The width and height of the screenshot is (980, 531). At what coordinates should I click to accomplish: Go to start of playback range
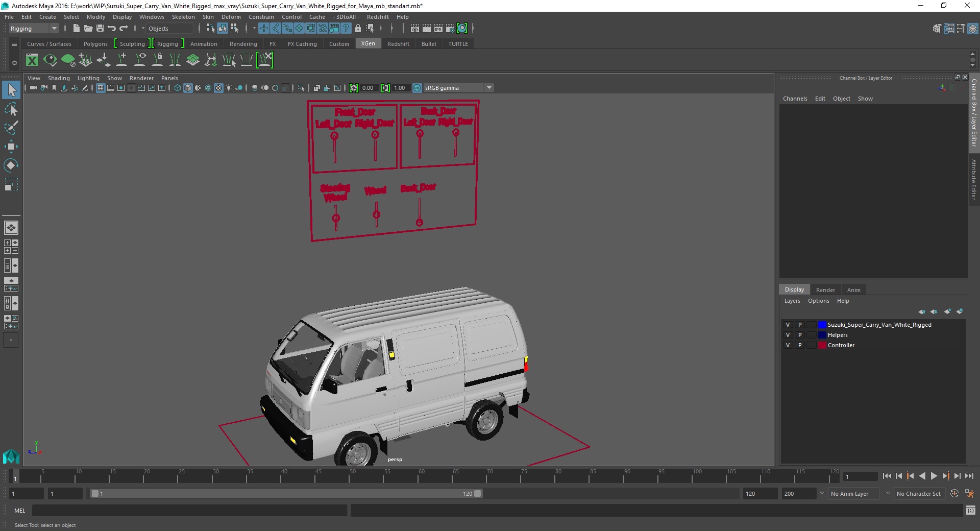[887, 476]
